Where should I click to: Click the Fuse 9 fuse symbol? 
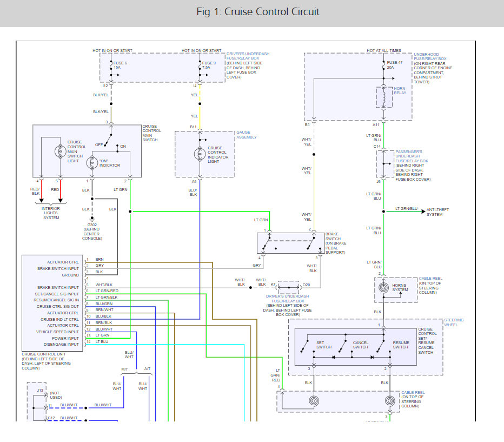click(200, 65)
